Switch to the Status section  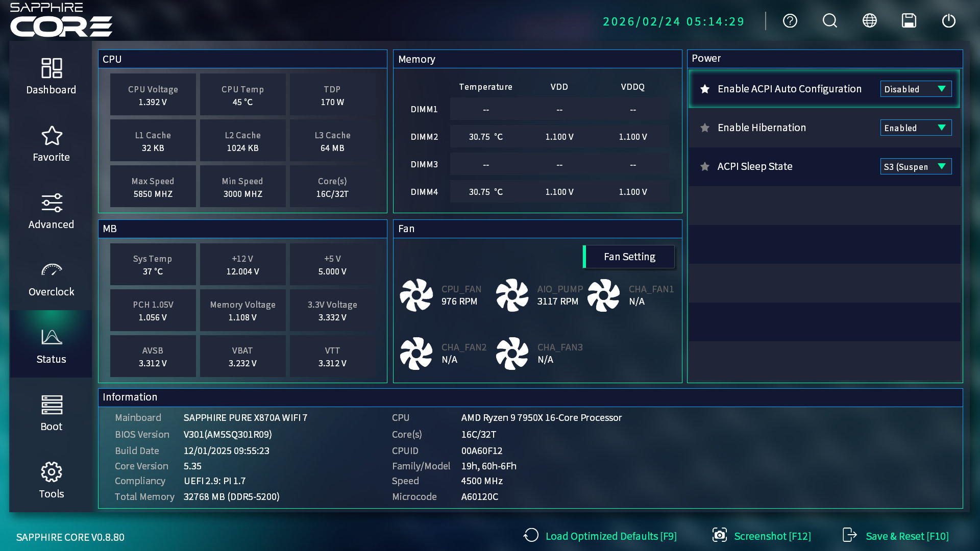pos(51,345)
